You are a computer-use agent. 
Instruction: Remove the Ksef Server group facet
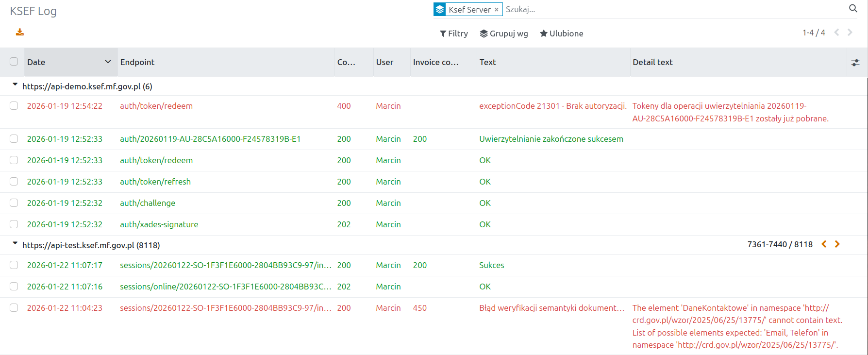click(x=496, y=10)
